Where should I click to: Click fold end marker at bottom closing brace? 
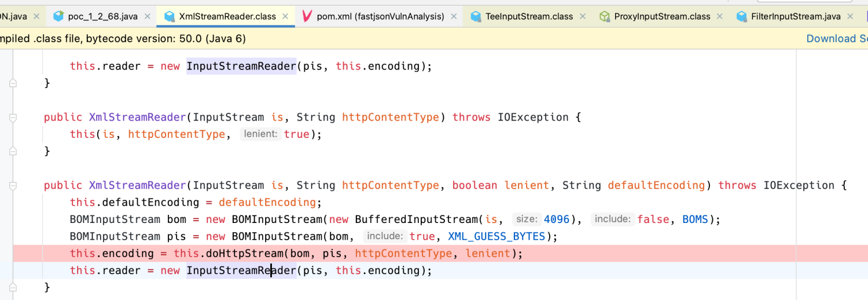13,287
